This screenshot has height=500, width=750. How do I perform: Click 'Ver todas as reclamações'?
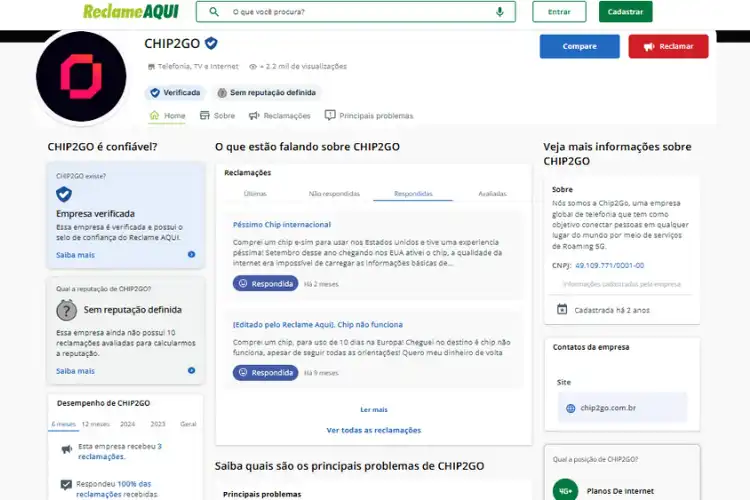374,430
